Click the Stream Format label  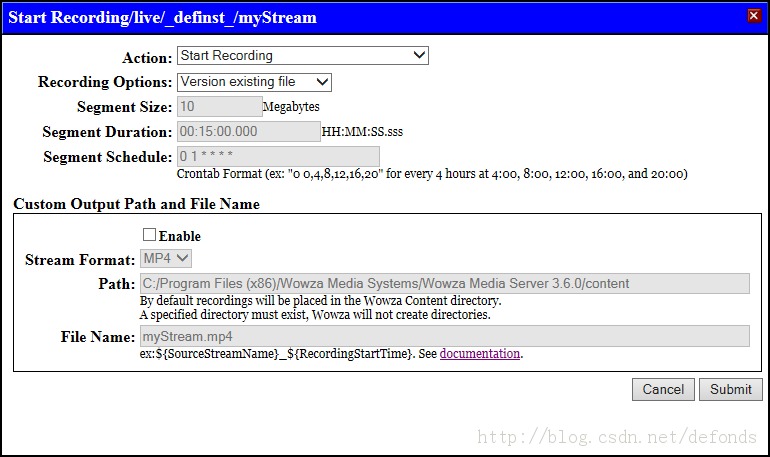(80, 260)
